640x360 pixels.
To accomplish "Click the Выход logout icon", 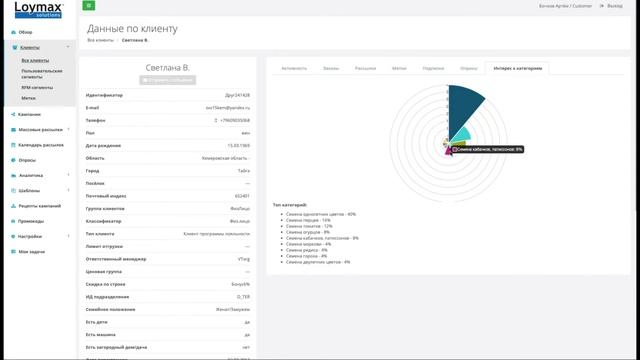I will (602, 6).
